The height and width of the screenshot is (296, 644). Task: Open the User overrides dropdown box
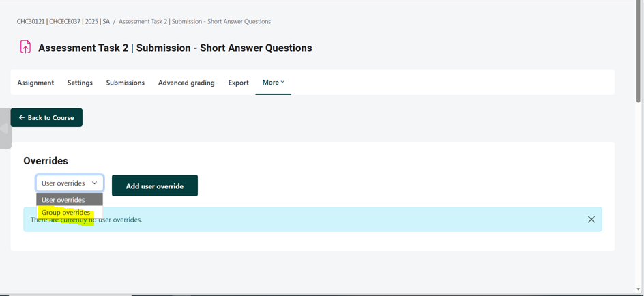pyautogui.click(x=70, y=183)
